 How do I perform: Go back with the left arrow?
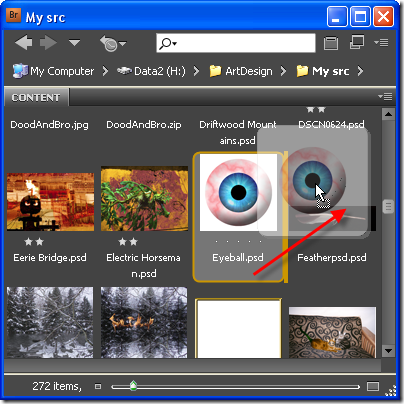click(24, 43)
